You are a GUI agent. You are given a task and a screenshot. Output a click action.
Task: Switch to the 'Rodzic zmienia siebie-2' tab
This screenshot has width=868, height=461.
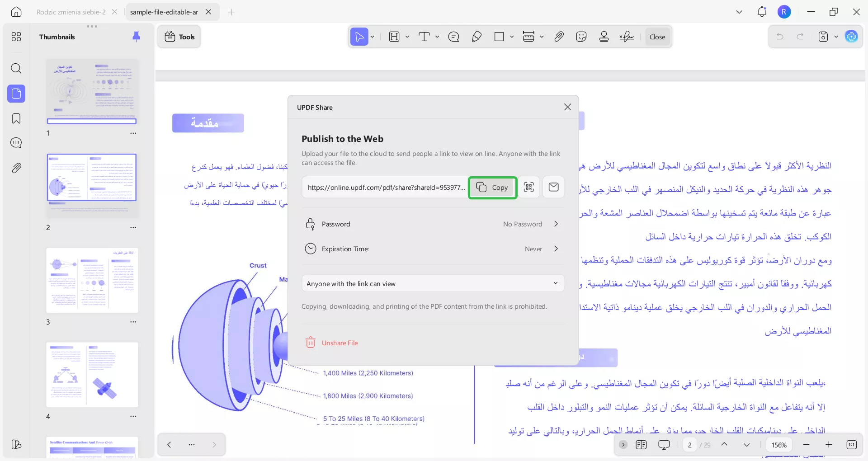tap(70, 12)
